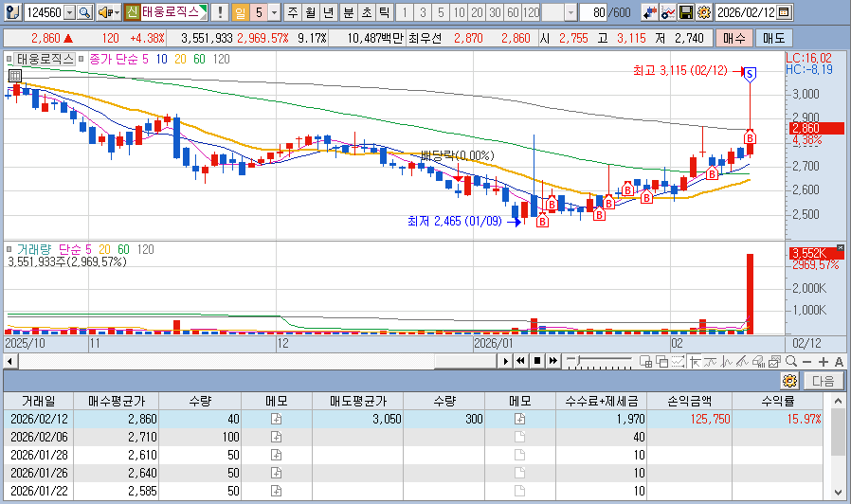Expand the price panel legend box by 태웅로직스

click(x=9, y=59)
